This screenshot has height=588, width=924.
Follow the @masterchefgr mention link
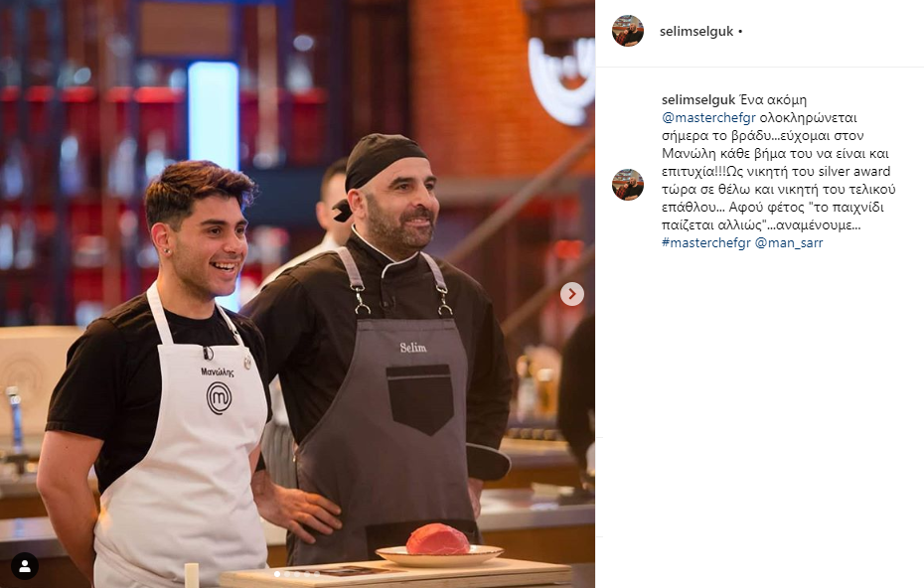coord(708,117)
